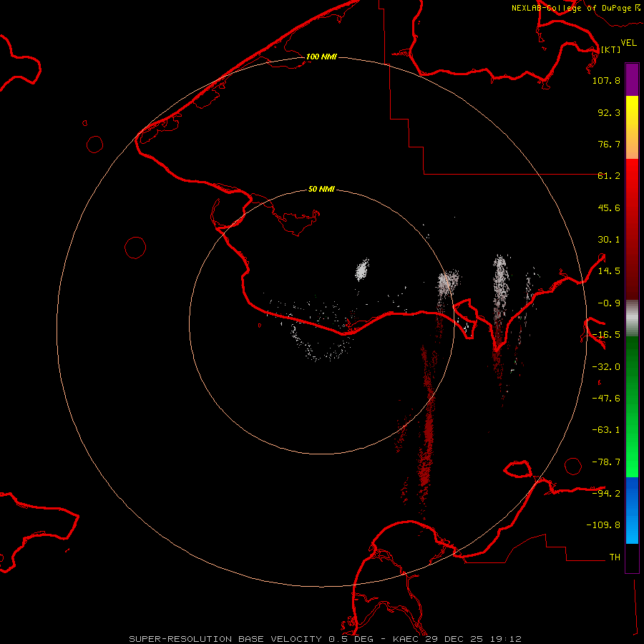Pick the red segment of velocity scale
The width and height of the screenshot is (644, 644).
coord(632,229)
